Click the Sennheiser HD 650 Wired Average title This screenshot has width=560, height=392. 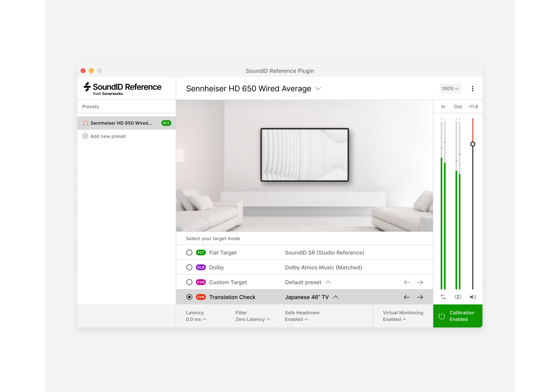(x=248, y=89)
